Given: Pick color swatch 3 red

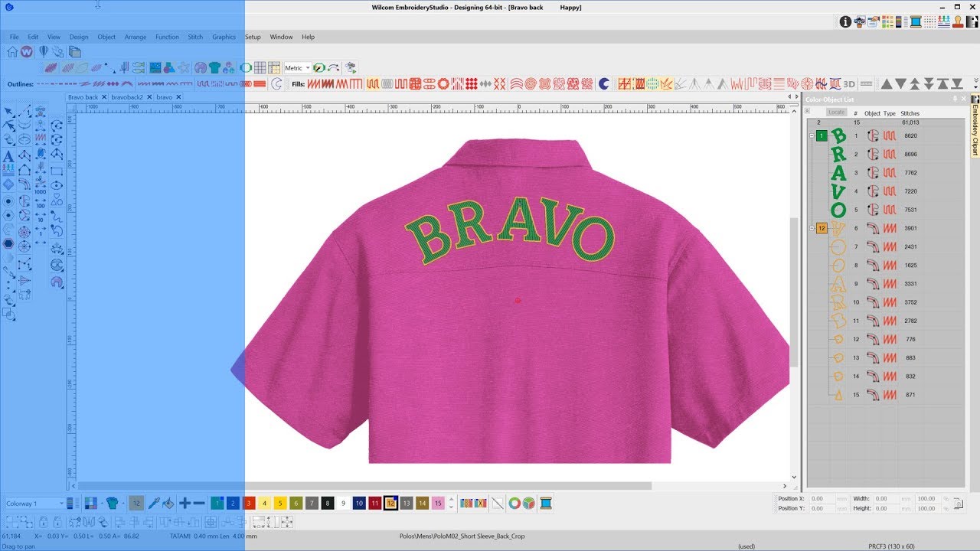Looking at the screenshot, I should [x=248, y=504].
